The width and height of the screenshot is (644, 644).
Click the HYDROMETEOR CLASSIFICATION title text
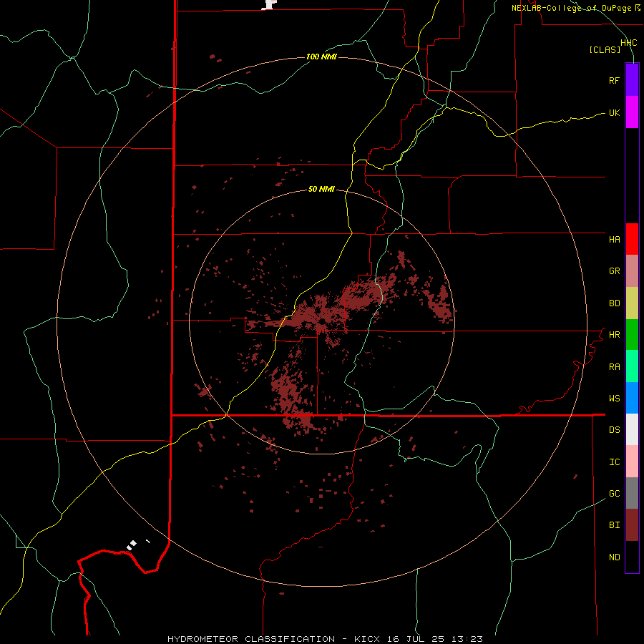coord(251,639)
